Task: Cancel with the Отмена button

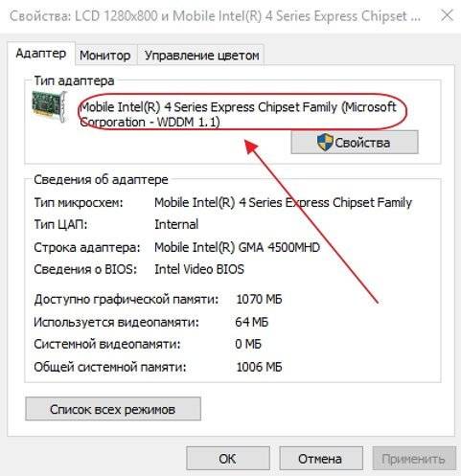Action: [321, 459]
